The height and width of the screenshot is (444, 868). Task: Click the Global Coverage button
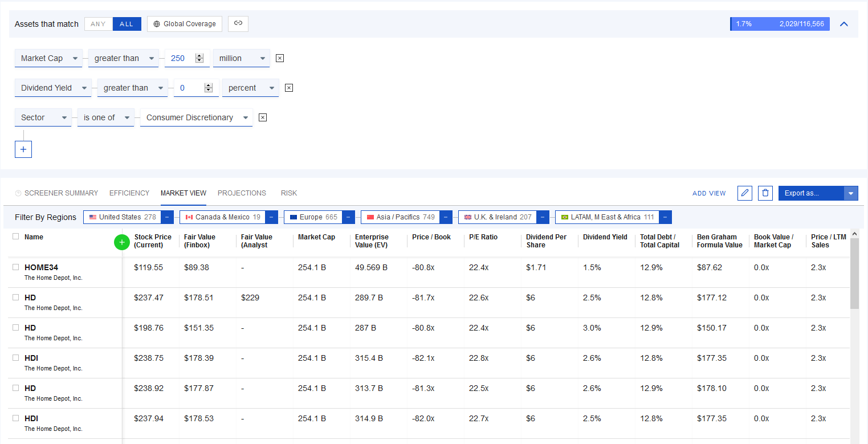(185, 24)
